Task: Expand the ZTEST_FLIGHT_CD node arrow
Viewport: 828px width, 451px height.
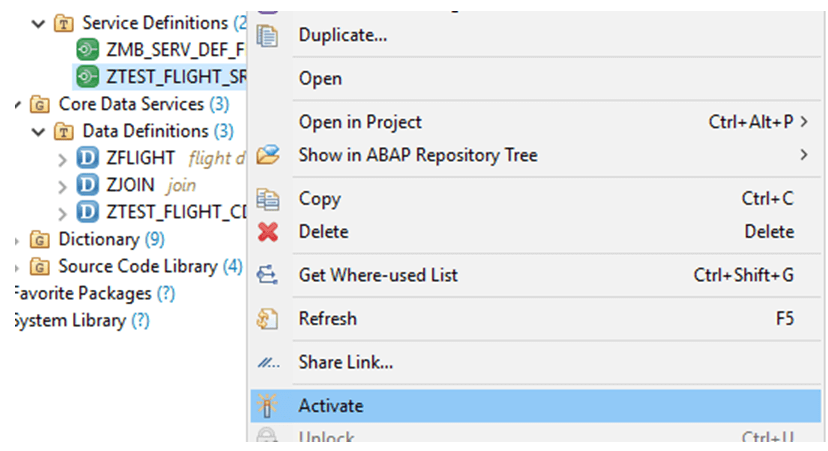Action: tap(62, 213)
